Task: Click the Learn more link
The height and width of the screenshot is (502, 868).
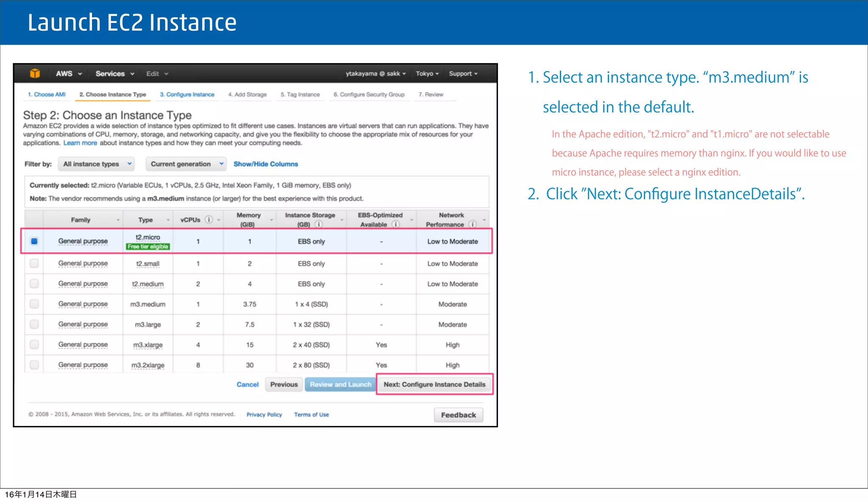Action: 80,143
